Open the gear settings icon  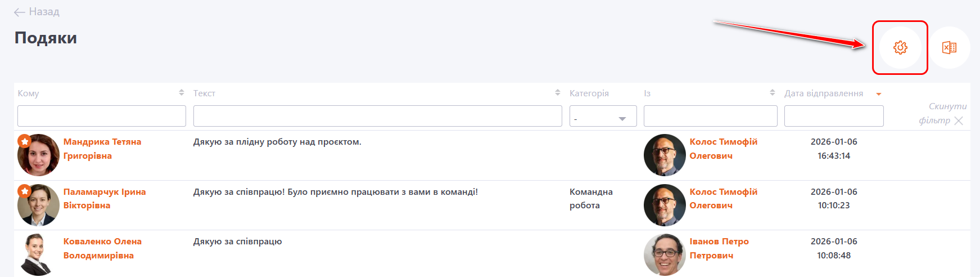[900, 48]
